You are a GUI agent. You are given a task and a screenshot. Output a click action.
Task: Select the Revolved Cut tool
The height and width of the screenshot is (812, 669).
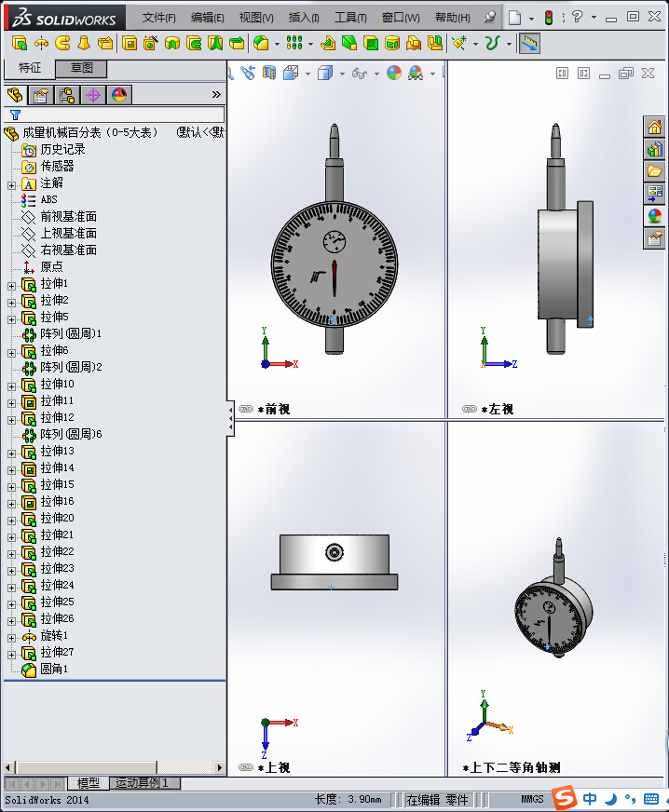coord(172,44)
